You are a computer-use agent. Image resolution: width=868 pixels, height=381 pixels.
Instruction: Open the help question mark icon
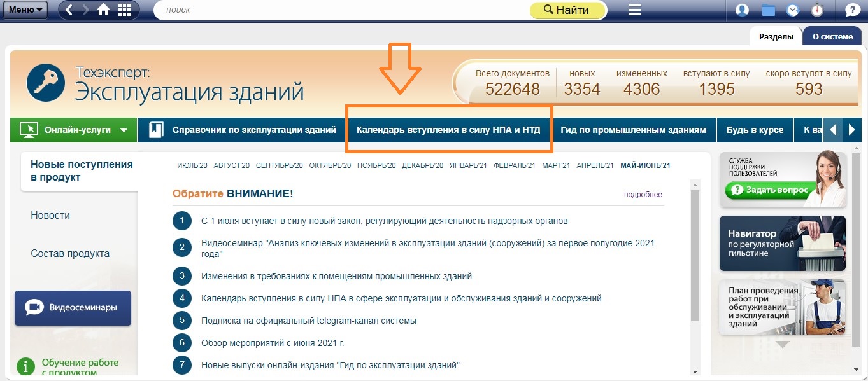tap(852, 10)
